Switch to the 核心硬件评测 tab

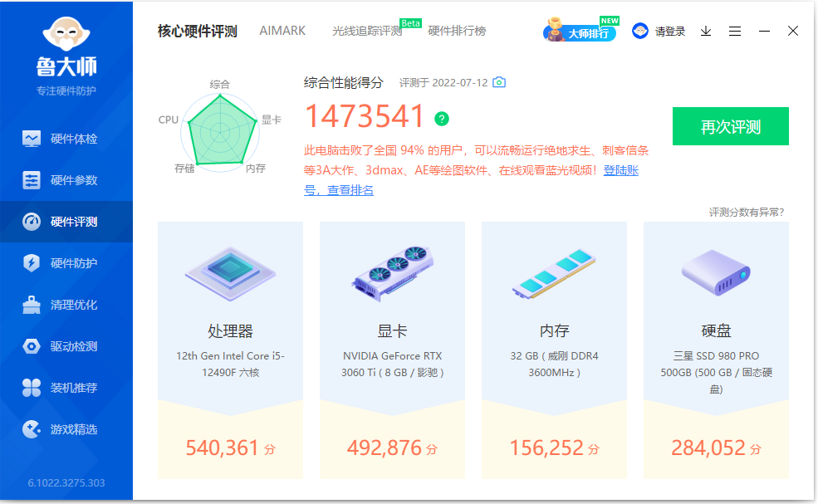[x=197, y=32]
